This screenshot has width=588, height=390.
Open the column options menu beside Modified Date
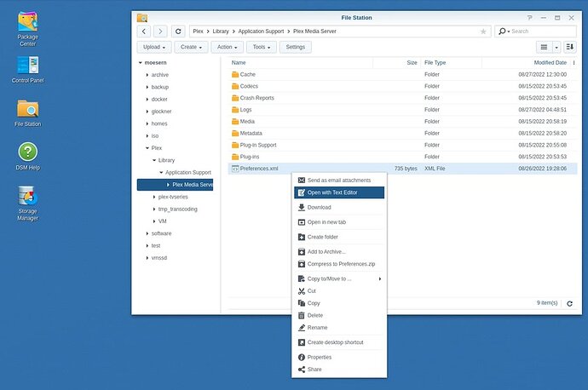[x=574, y=62]
